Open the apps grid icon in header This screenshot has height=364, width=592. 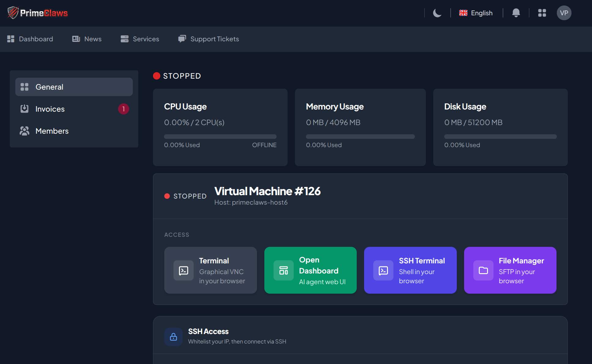[542, 13]
